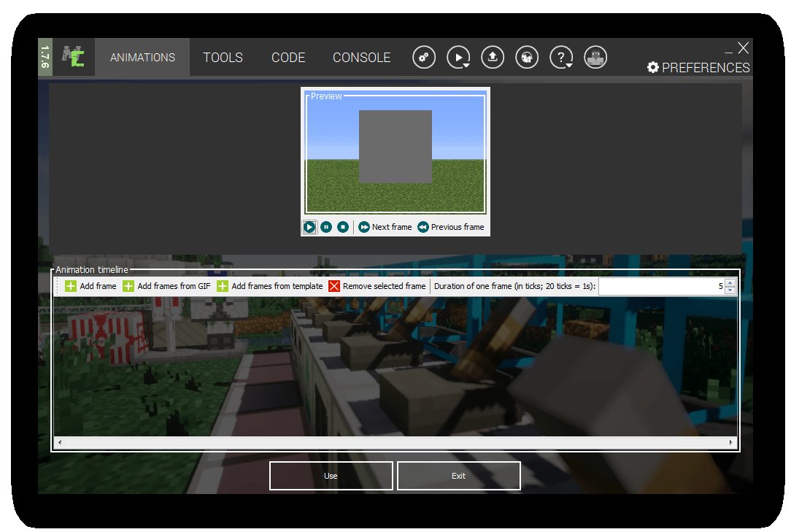Open the question mark help icon
The image size is (791, 532).
tap(560, 58)
